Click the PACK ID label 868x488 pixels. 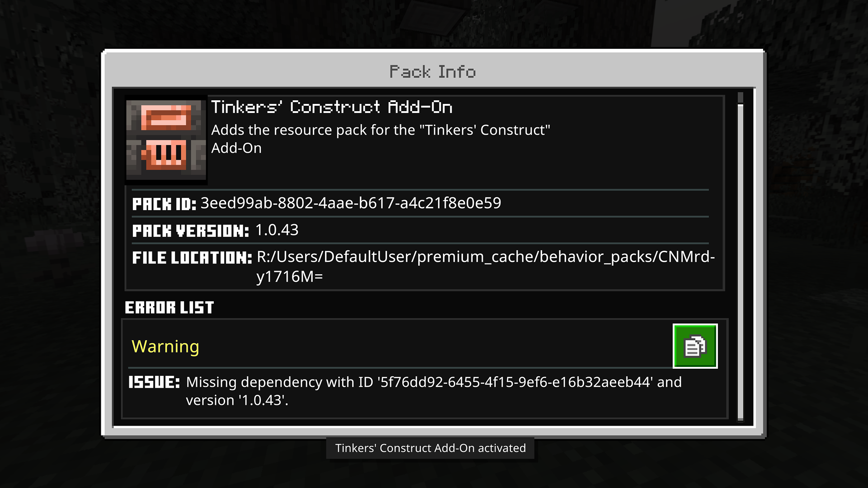point(164,204)
